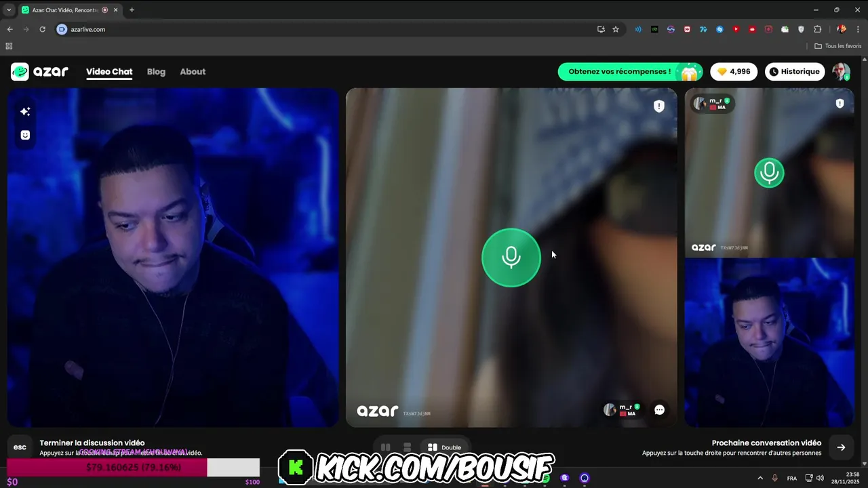Select the side-by-side layout icon
This screenshot has height=488, width=868.
click(385, 447)
